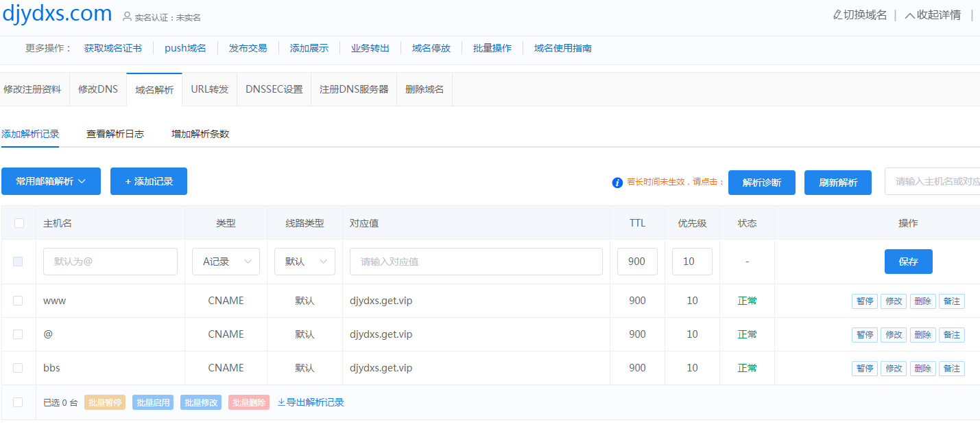Open the 默认 line type dropdown

coord(304,262)
